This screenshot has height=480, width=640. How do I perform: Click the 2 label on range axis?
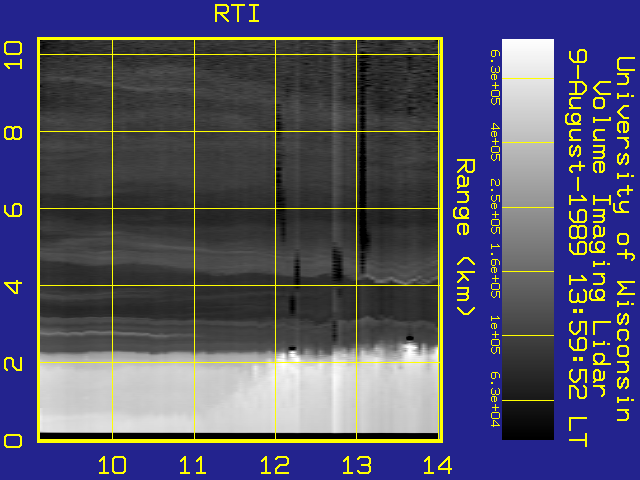pyautogui.click(x=13, y=363)
